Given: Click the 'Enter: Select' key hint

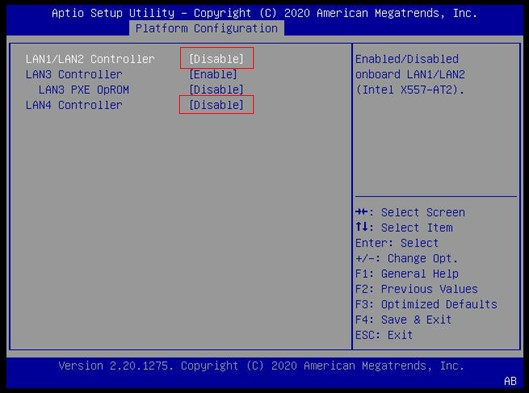Looking at the screenshot, I should (x=397, y=243).
